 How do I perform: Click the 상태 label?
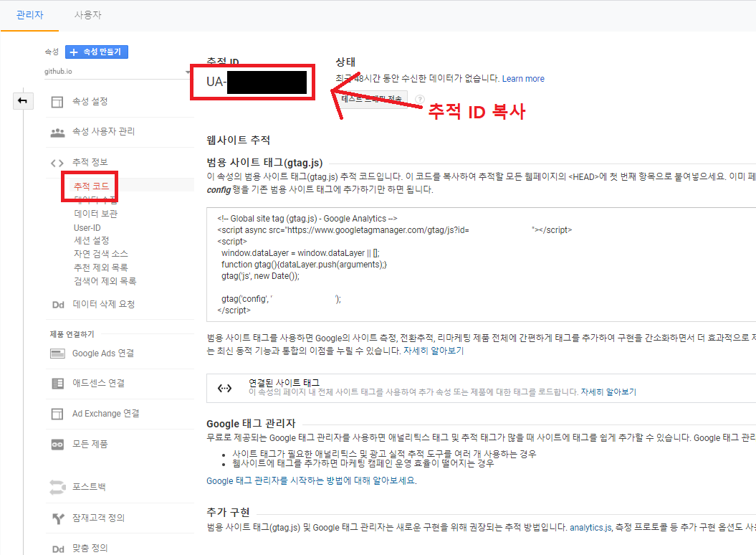click(x=345, y=62)
